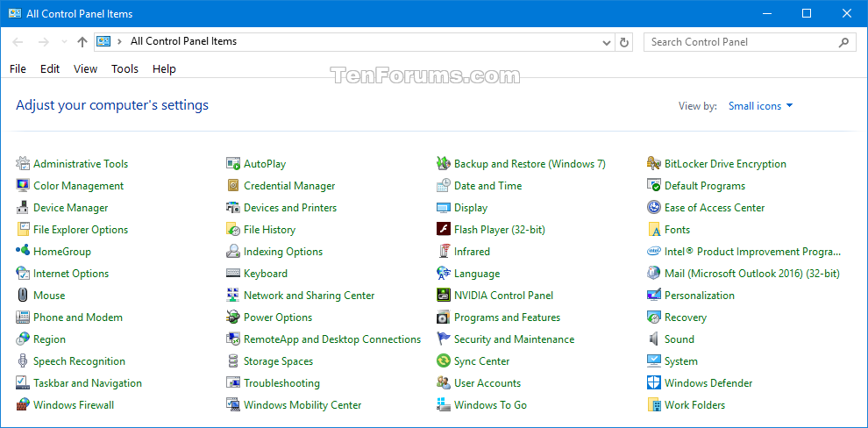
Task: Click the Date and Time icon
Action: pos(444,185)
